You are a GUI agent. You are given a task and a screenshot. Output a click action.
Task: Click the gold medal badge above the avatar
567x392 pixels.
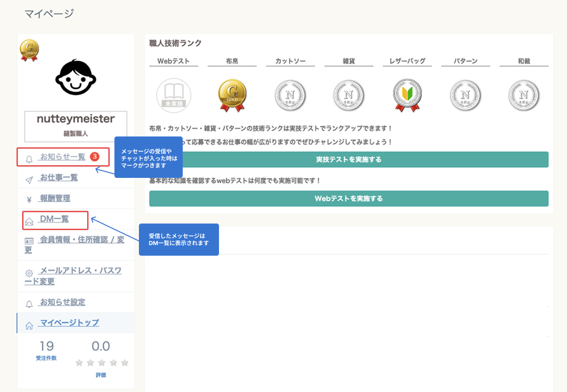[29, 50]
